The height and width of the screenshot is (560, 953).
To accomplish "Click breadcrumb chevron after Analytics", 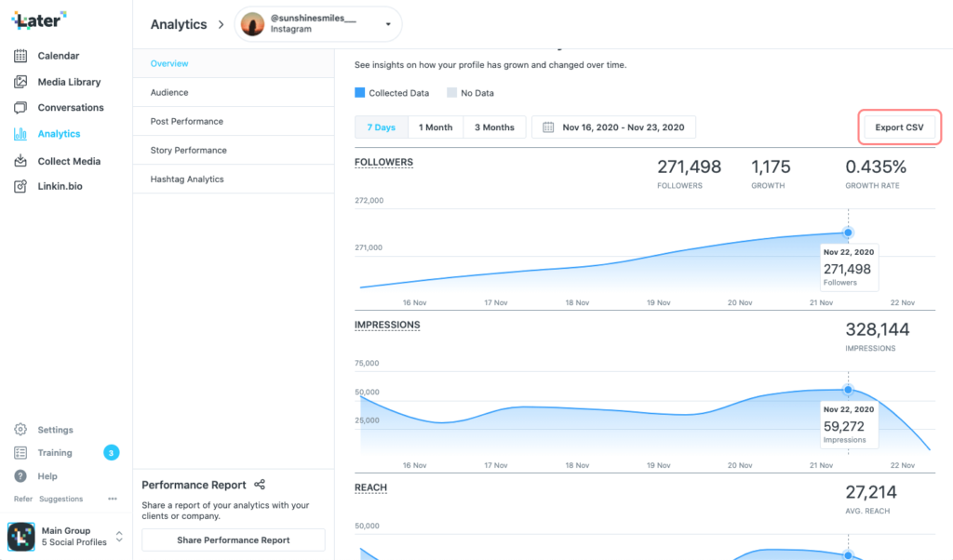I will [x=221, y=24].
